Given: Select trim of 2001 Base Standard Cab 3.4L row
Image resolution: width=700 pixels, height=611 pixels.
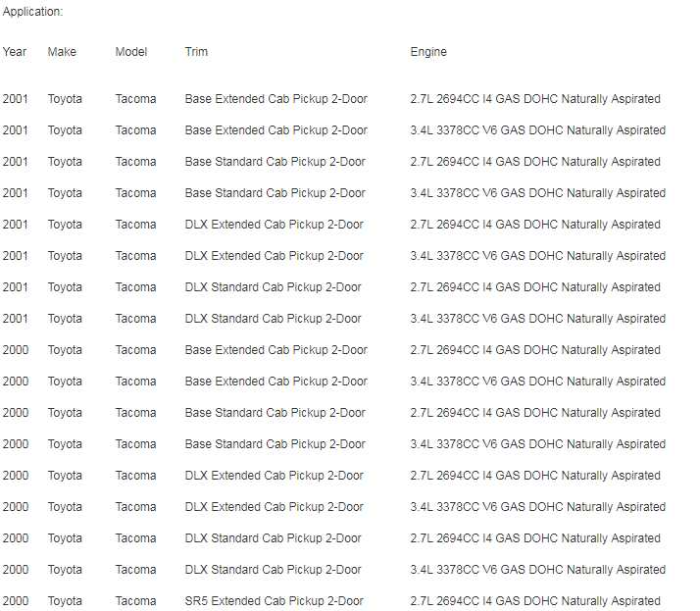Looking at the screenshot, I should 275,193.
